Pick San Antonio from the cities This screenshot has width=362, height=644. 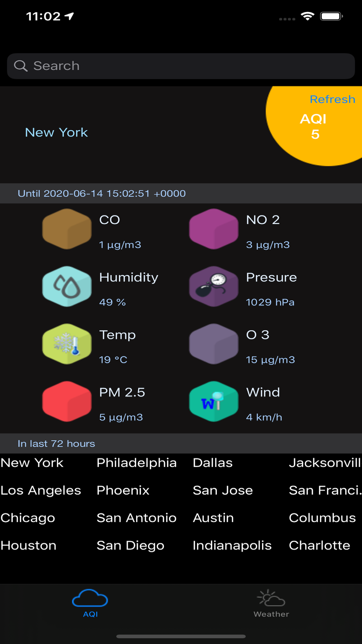click(x=136, y=518)
